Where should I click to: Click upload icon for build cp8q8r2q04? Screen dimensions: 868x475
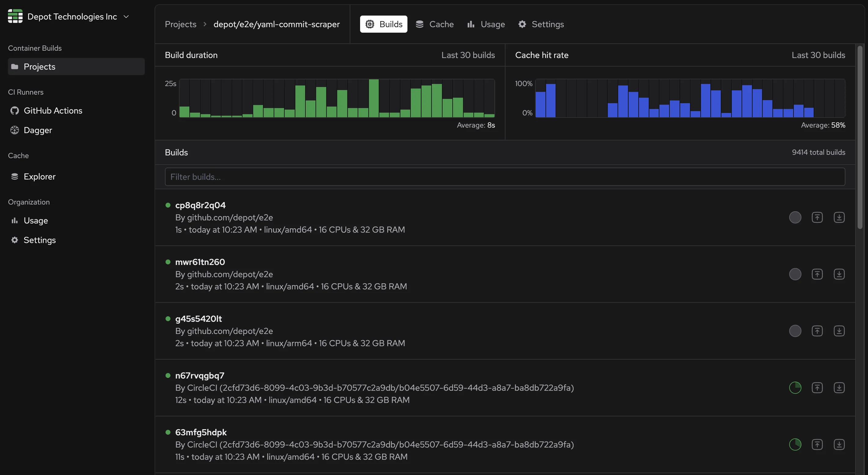[817, 217]
